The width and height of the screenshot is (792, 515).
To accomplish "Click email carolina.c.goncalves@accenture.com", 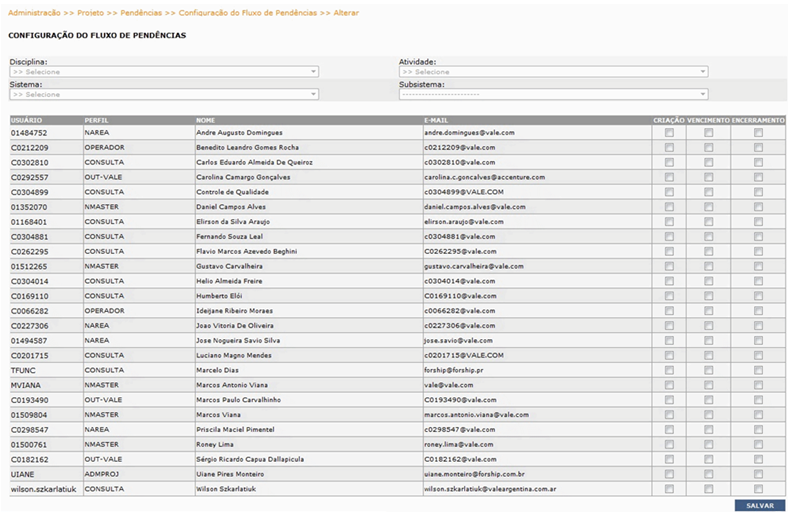I will [484, 177].
